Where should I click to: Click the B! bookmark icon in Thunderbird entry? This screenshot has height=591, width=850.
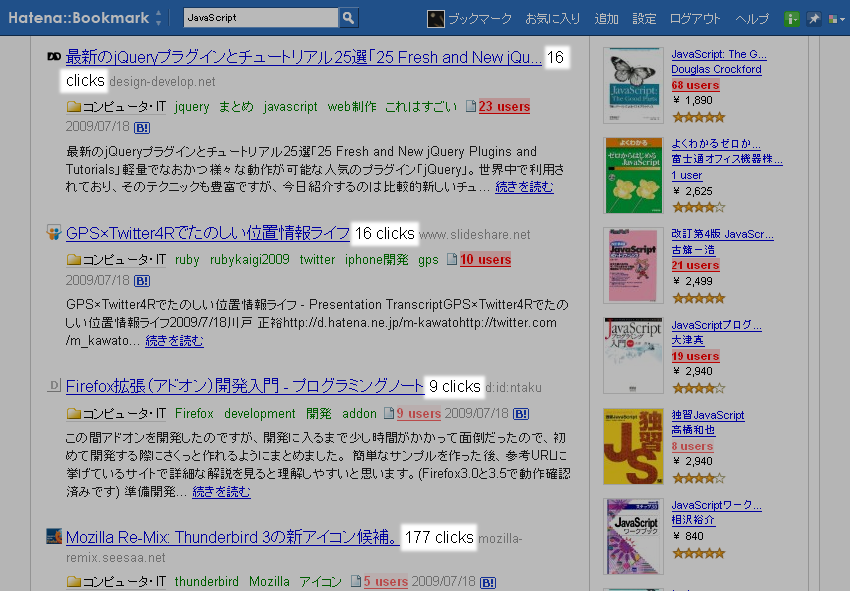click(487, 583)
